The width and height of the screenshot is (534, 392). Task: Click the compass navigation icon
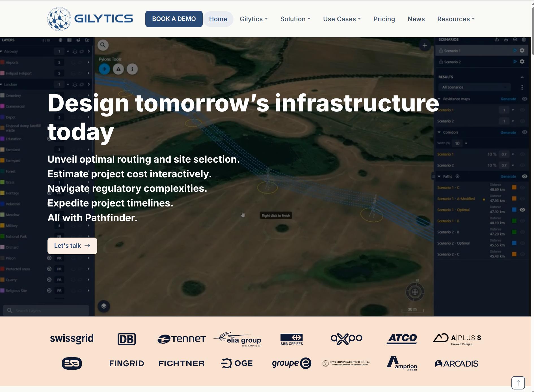click(x=415, y=292)
